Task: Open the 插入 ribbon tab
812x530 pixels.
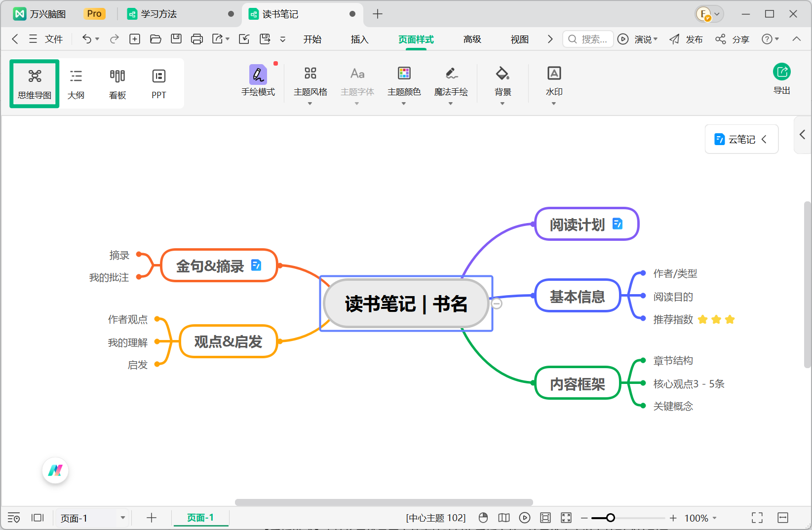Action: click(x=360, y=39)
